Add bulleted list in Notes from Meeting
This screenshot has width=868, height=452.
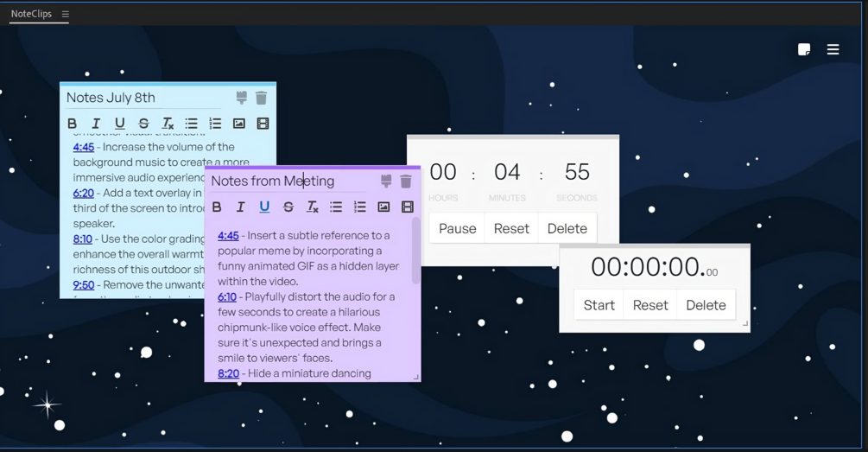tap(336, 207)
